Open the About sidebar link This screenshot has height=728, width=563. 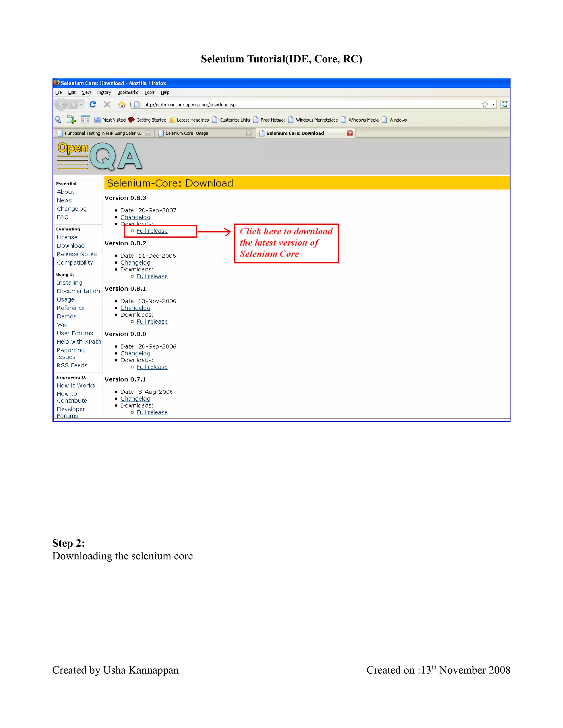65,192
